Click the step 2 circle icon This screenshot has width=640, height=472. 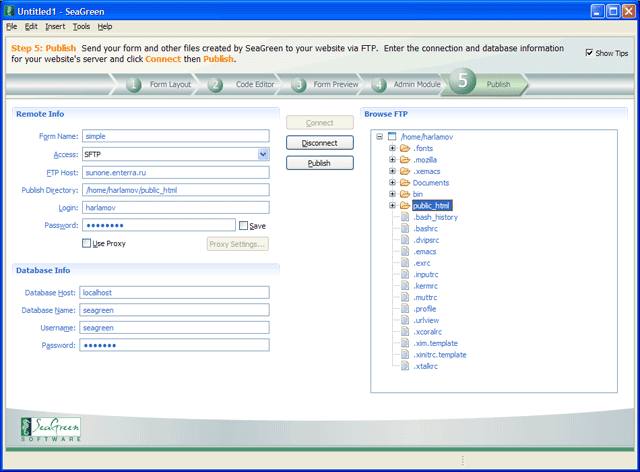(x=215, y=85)
